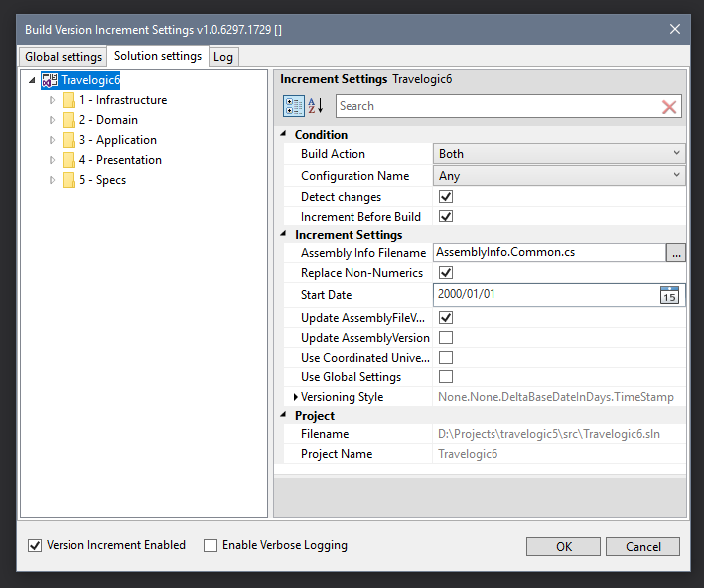The width and height of the screenshot is (704, 588).
Task: Disable Version Increment Enabled checkbox
Action: pyautogui.click(x=35, y=545)
